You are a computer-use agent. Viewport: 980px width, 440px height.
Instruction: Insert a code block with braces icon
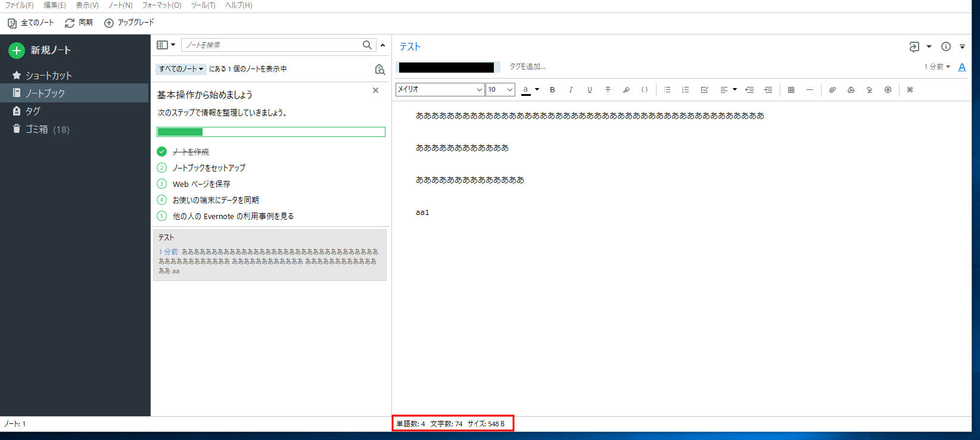tap(644, 90)
